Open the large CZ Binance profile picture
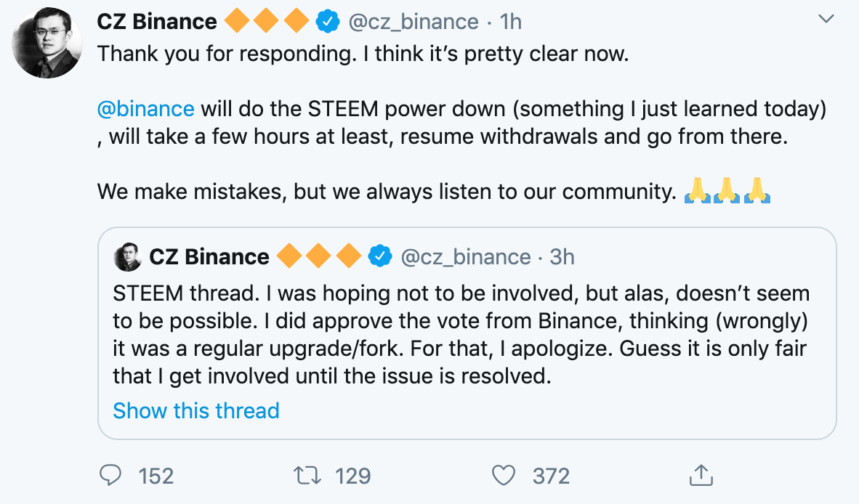The width and height of the screenshot is (859, 504). (x=47, y=44)
